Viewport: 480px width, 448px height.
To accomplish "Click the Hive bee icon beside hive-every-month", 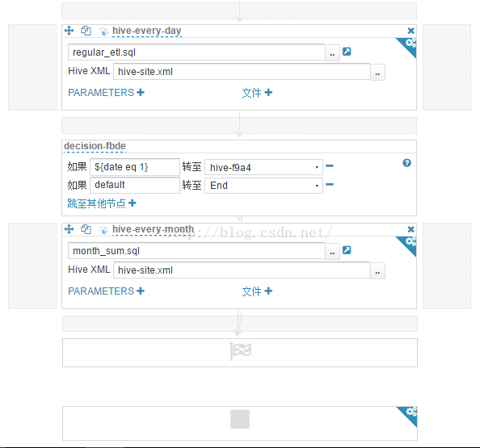I will coord(103,230).
